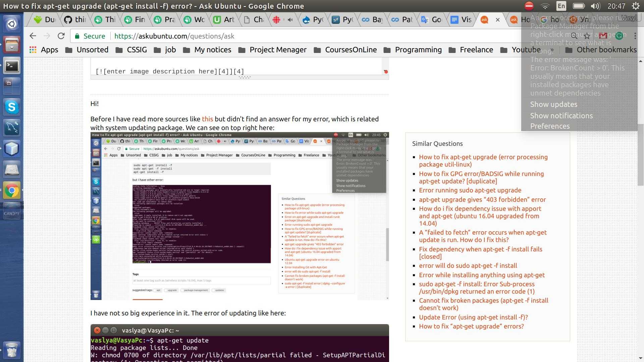This screenshot has width=644, height=362.
Task: Click the terminal screenshot thumbnail in post
Action: click(201, 223)
